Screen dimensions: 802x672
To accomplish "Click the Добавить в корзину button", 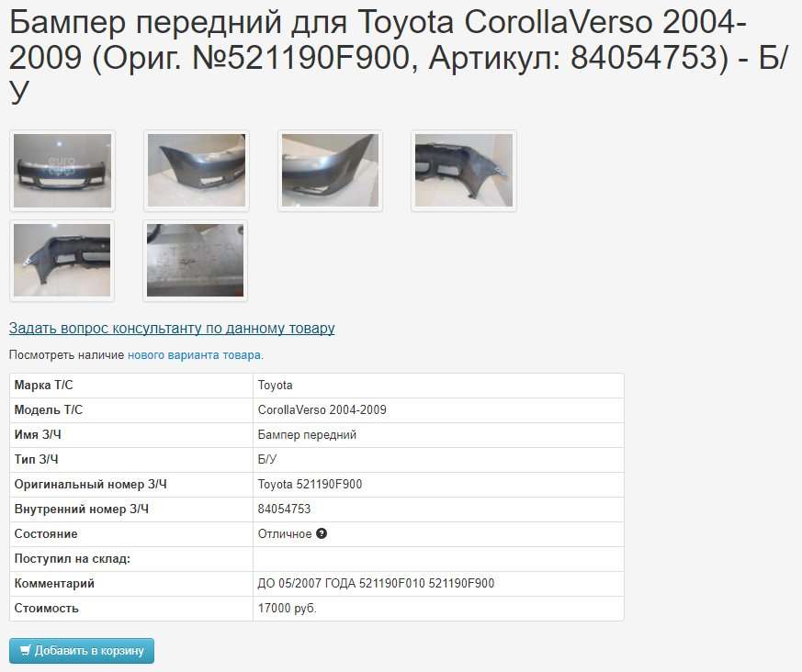I will (82, 651).
